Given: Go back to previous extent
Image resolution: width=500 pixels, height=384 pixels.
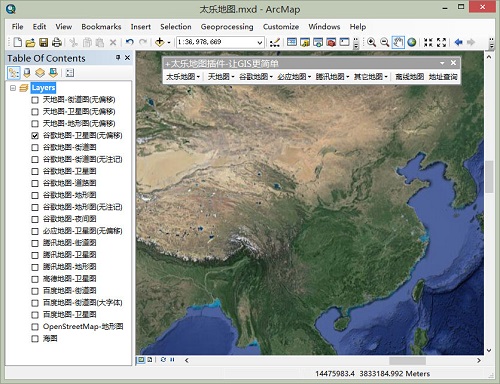Looking at the screenshot, I should 459,42.
